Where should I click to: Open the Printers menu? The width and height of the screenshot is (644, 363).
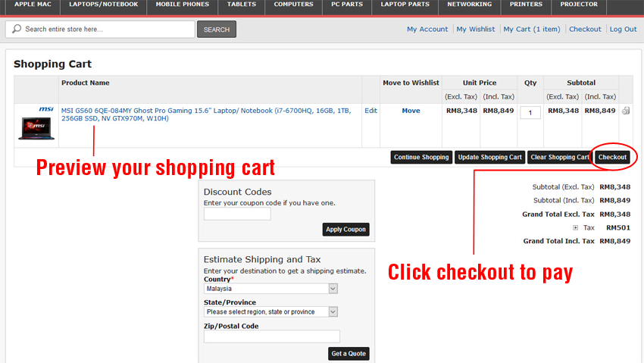tap(526, 5)
